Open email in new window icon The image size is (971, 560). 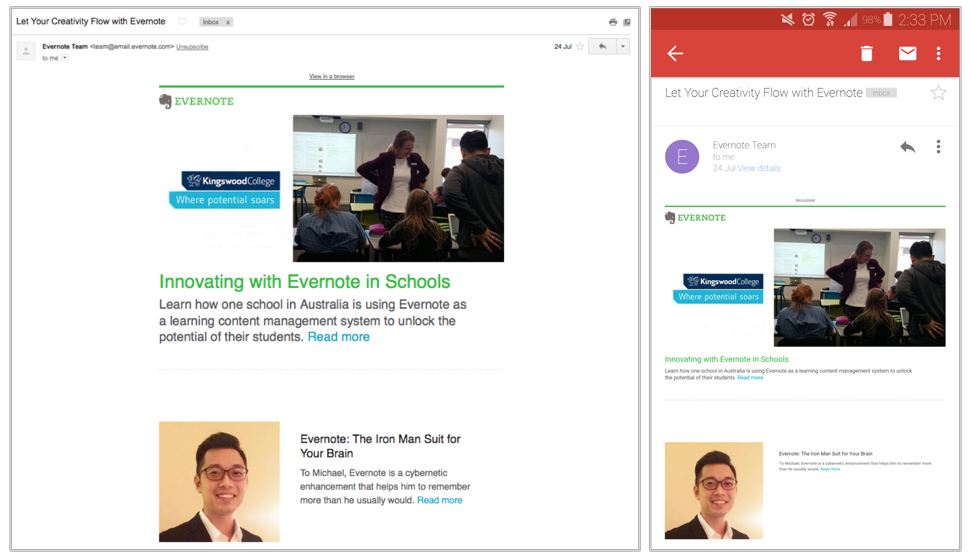point(627,22)
